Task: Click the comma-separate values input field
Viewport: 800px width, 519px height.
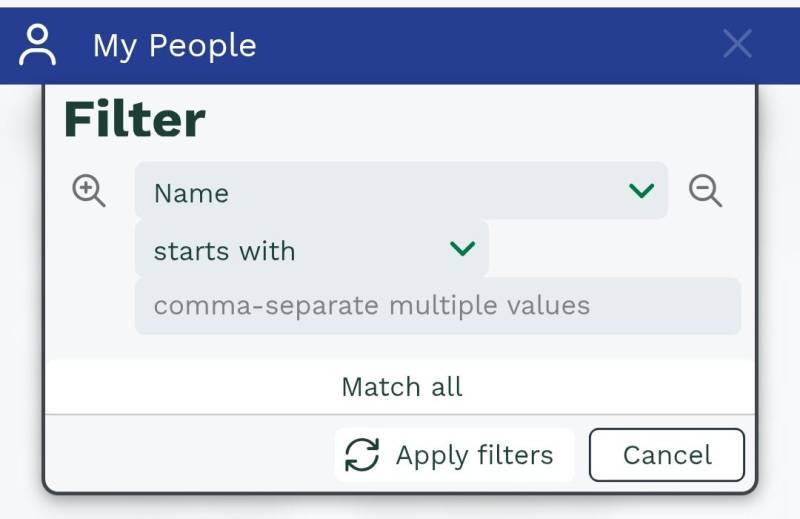Action: [x=437, y=305]
